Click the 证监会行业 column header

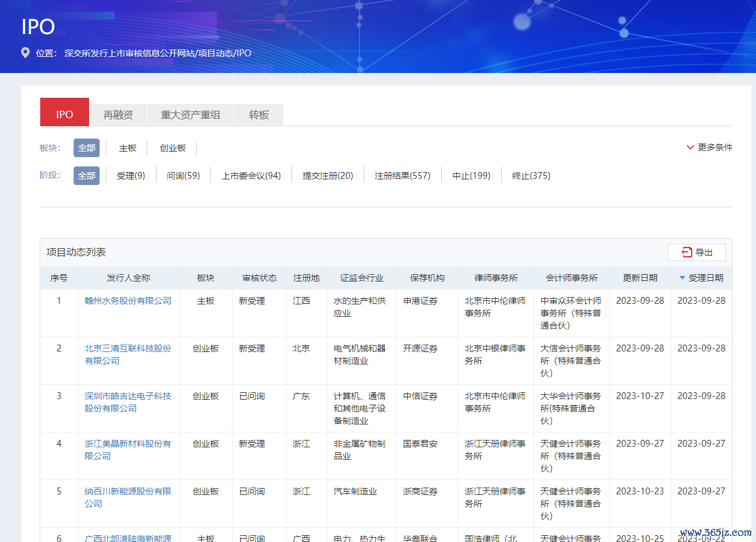point(362,278)
